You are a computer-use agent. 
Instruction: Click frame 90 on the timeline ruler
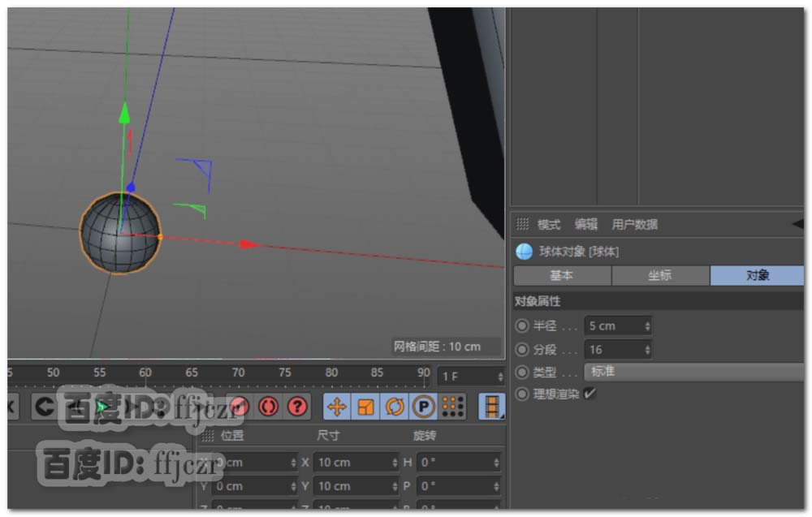424,373
